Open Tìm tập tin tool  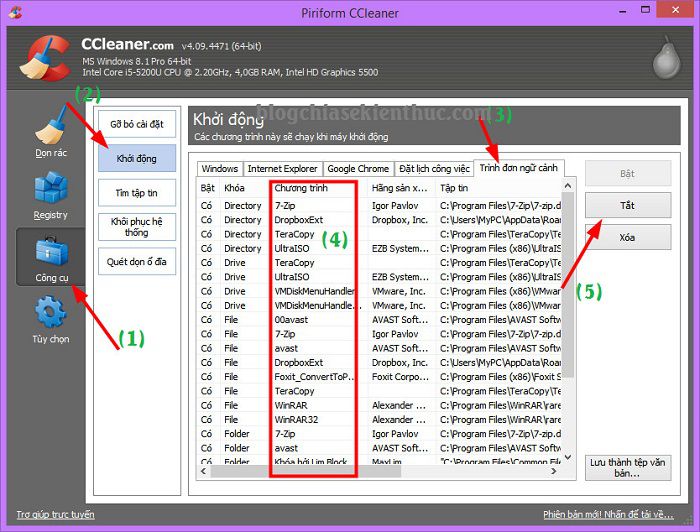[137, 193]
